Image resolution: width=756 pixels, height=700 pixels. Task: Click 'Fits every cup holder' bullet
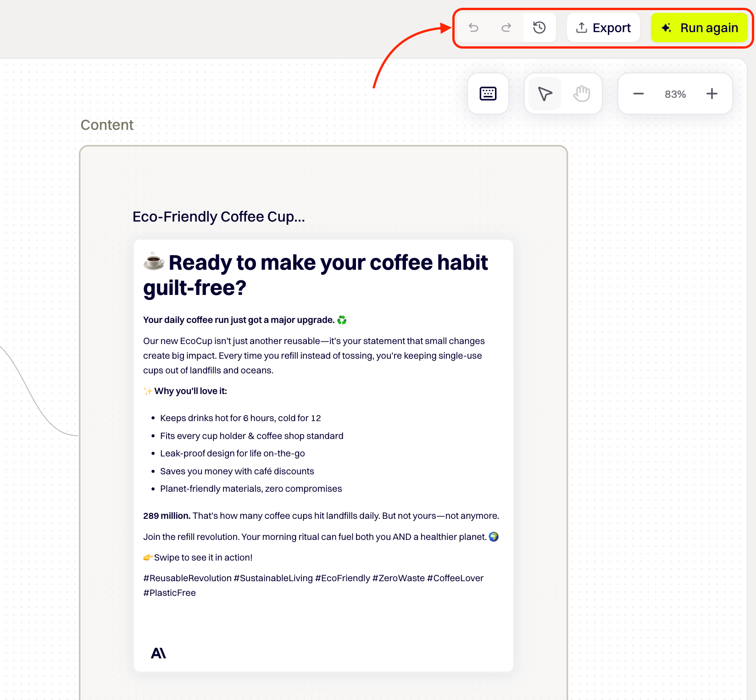click(252, 436)
